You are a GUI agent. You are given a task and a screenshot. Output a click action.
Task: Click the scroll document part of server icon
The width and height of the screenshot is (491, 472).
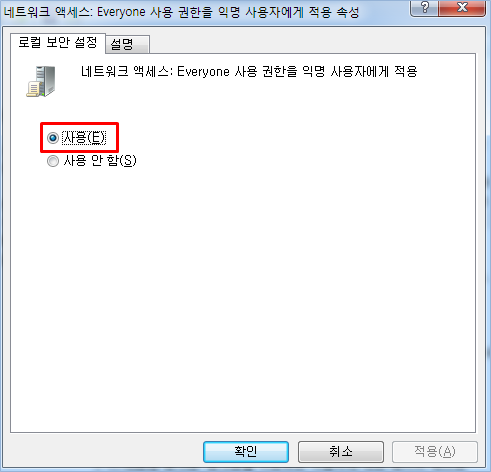click(34, 89)
